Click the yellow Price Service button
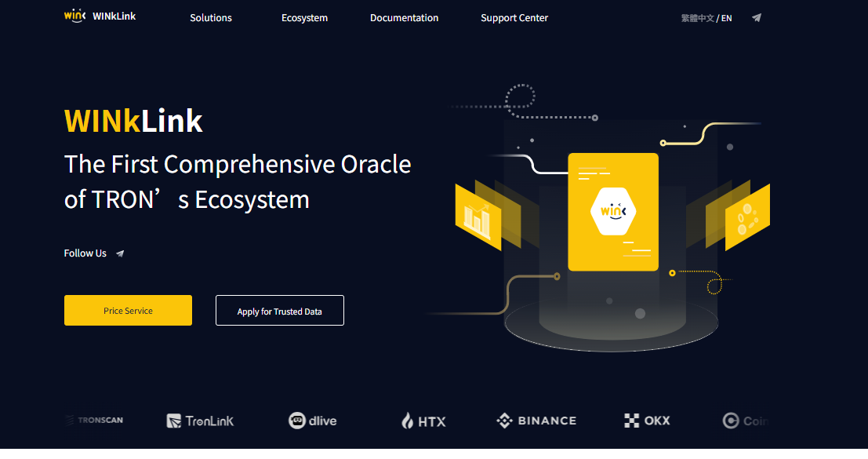868x459 pixels. (x=128, y=311)
